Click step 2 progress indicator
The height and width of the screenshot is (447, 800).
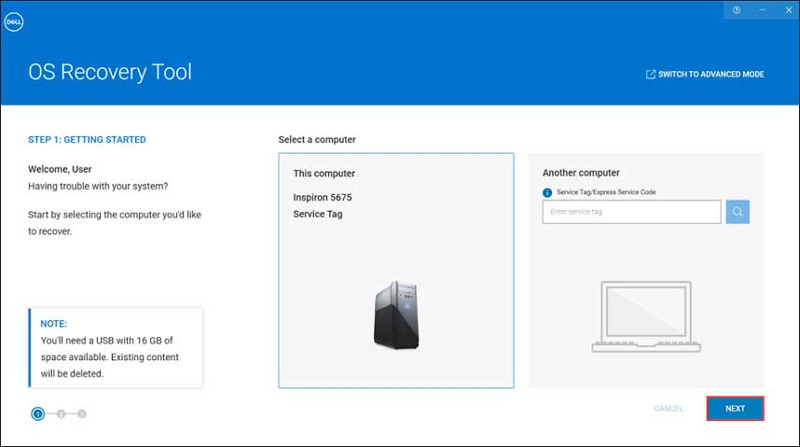pos(61,414)
